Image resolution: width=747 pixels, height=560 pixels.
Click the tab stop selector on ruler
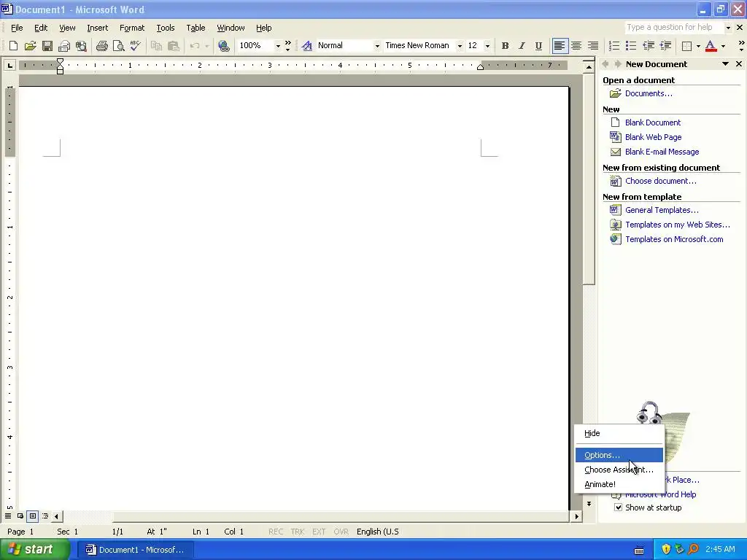[x=9, y=65]
